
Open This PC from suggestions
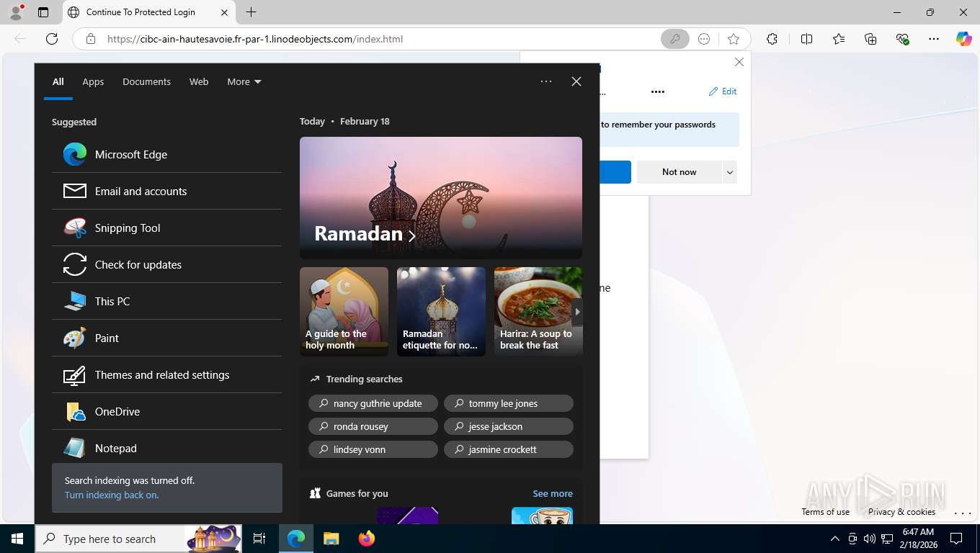(166, 301)
